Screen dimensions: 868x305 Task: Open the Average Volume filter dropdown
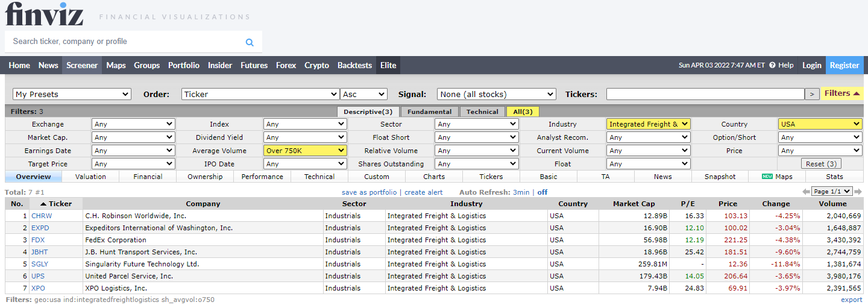pos(305,151)
